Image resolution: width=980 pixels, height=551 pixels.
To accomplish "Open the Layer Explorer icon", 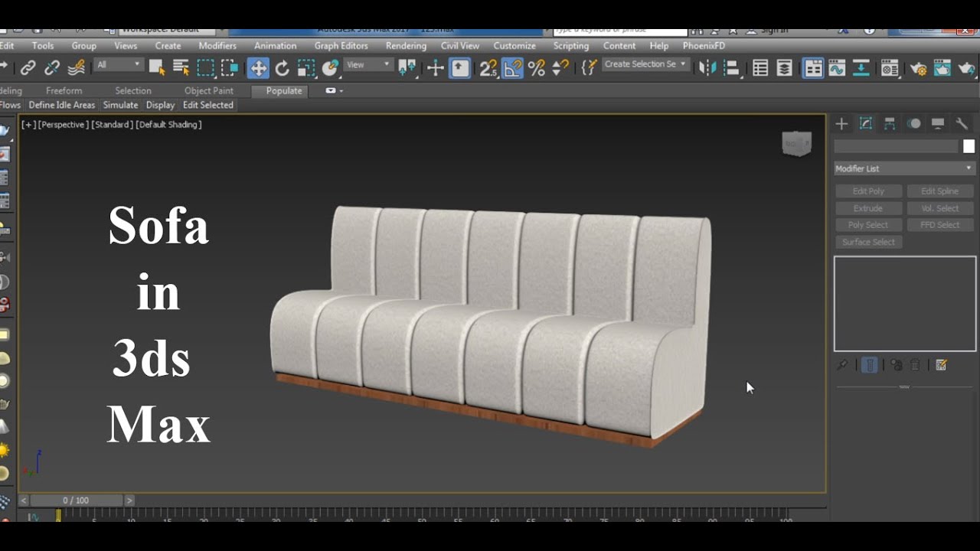I will 784,68.
